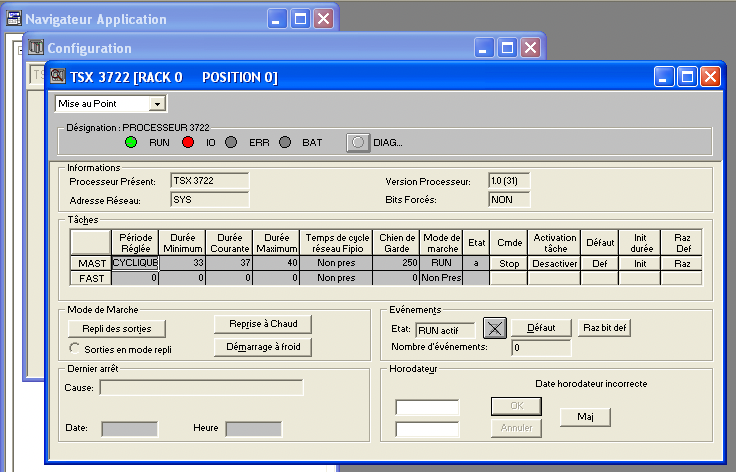Click the grey ERR status indicator
Screen dimensions: 736x472
click(x=230, y=142)
